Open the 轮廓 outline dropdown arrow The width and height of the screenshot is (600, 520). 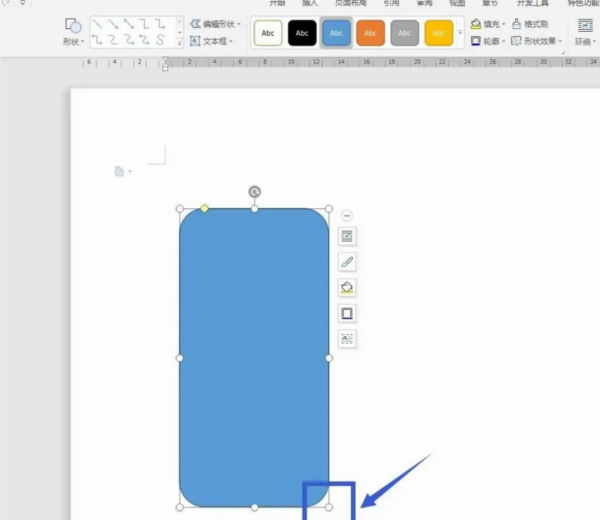click(x=504, y=41)
